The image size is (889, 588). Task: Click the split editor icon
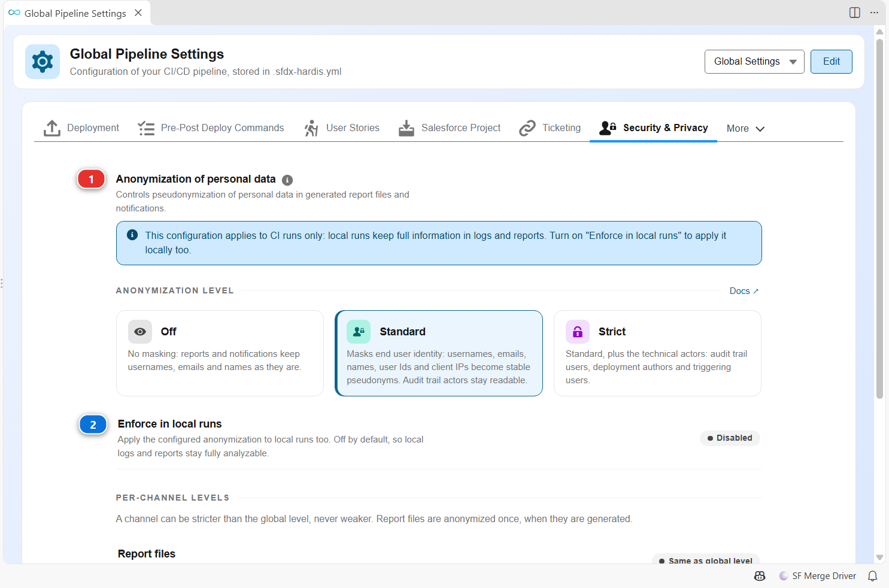[x=855, y=13]
